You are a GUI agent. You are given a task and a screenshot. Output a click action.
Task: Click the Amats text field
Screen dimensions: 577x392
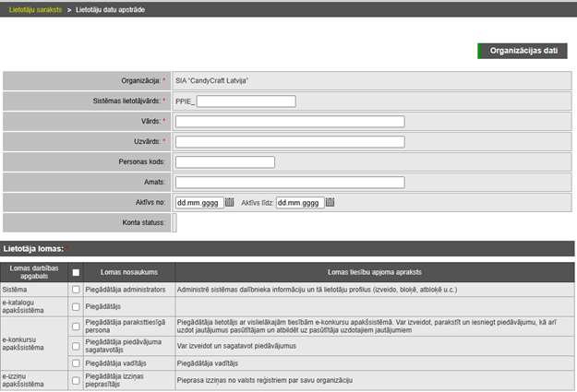pyautogui.click(x=290, y=183)
